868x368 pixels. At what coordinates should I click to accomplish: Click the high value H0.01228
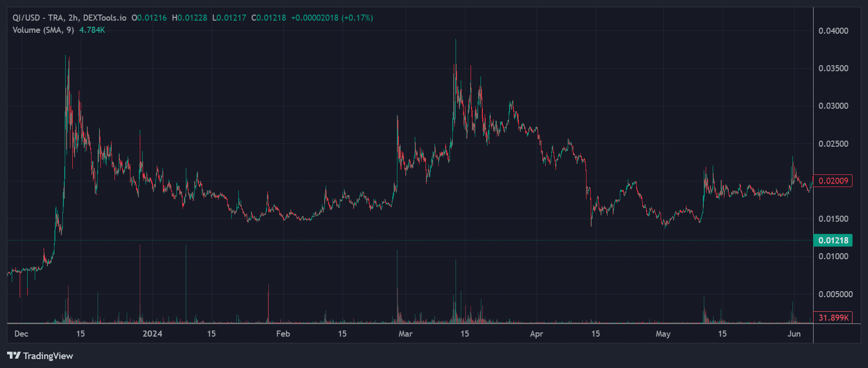pos(190,18)
